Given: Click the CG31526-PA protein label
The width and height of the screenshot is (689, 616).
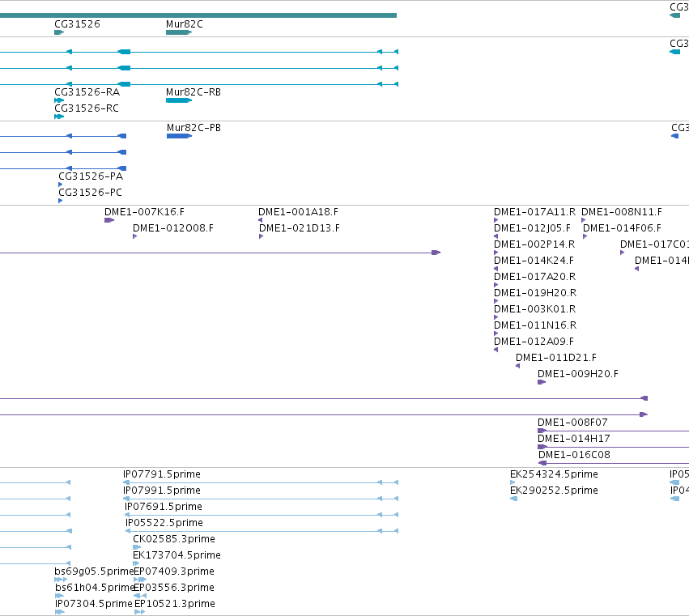Looking at the screenshot, I should (91, 176).
